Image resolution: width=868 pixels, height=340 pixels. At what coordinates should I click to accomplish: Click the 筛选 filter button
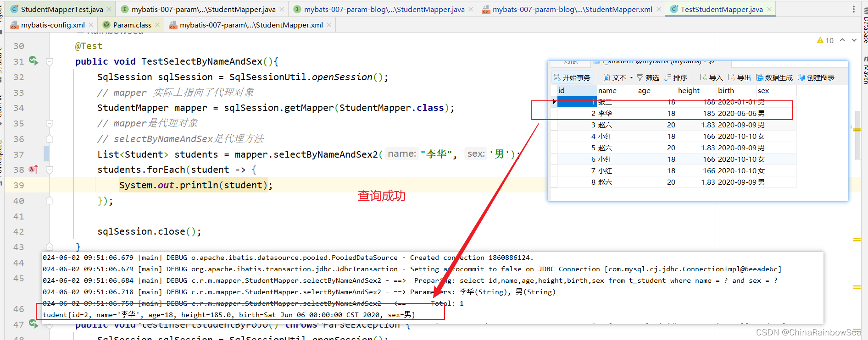click(x=648, y=77)
